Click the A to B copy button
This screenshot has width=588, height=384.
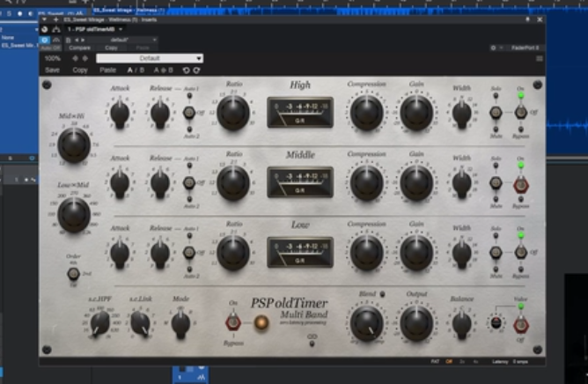point(163,70)
